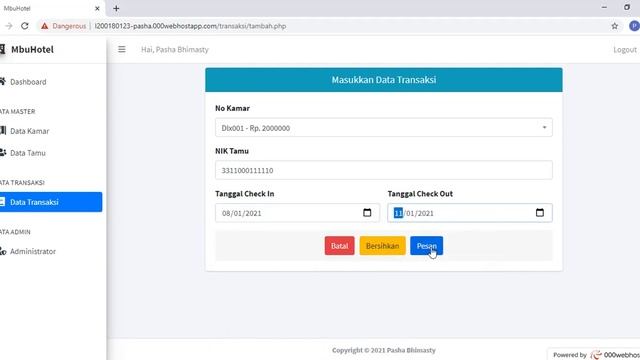Viewport: 640px width, 360px height.
Task: Click the Data Kamar sidebar icon
Action: [x=3, y=131]
